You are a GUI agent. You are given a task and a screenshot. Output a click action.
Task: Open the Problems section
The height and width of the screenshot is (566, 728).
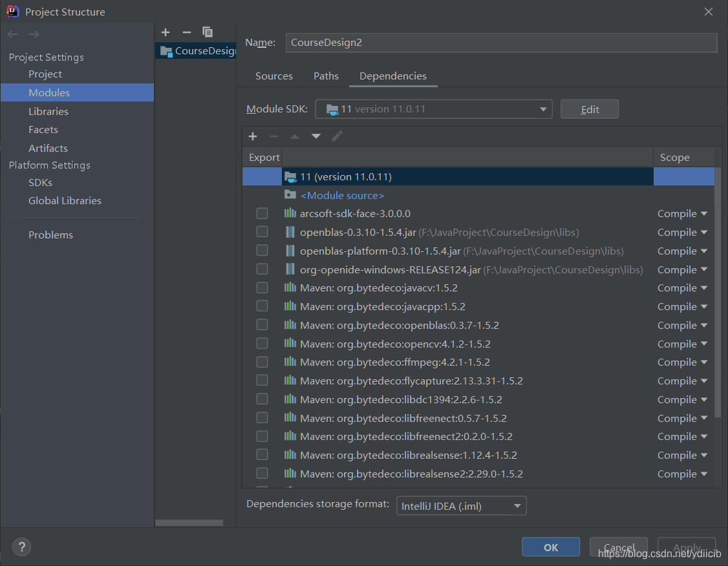[x=50, y=235]
